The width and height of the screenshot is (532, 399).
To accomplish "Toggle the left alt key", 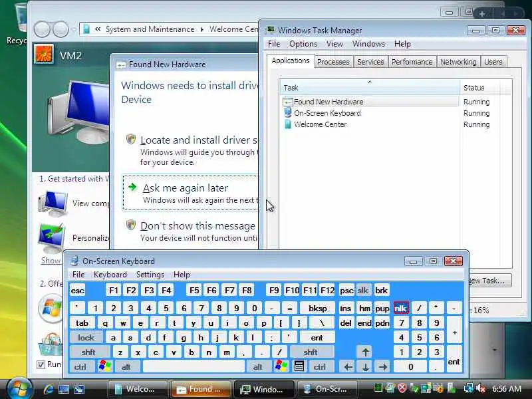I will click(126, 366).
